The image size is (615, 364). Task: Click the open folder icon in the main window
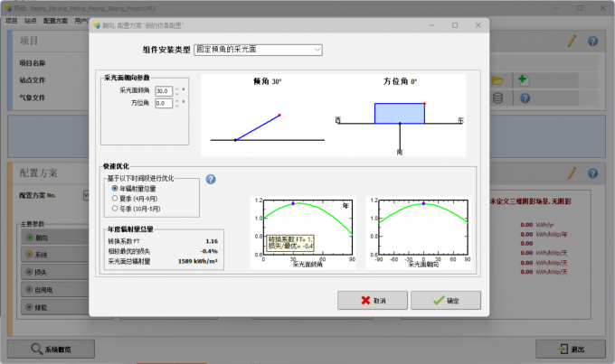click(x=497, y=80)
